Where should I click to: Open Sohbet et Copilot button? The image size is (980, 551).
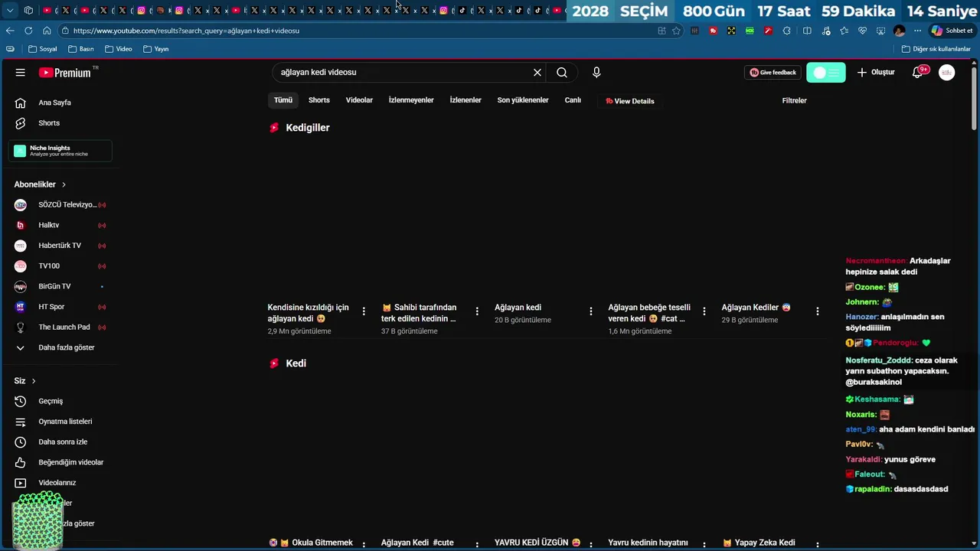tap(952, 31)
